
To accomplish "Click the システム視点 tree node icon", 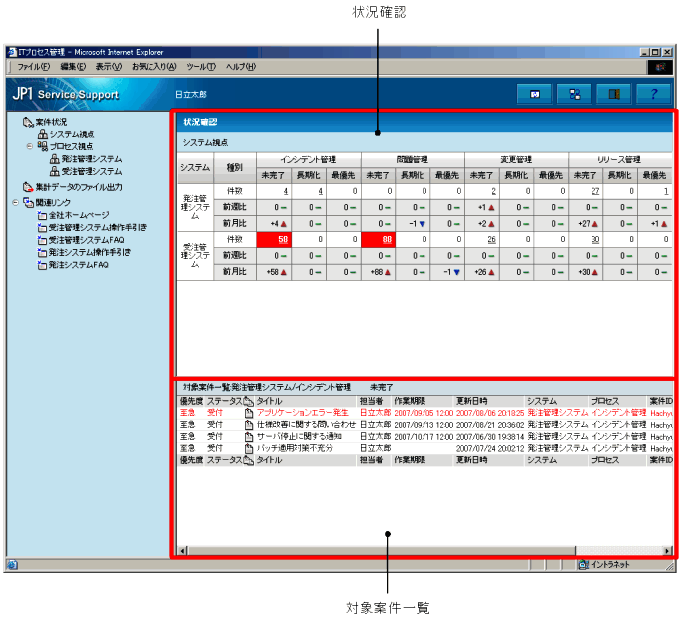I will click(x=43, y=134).
